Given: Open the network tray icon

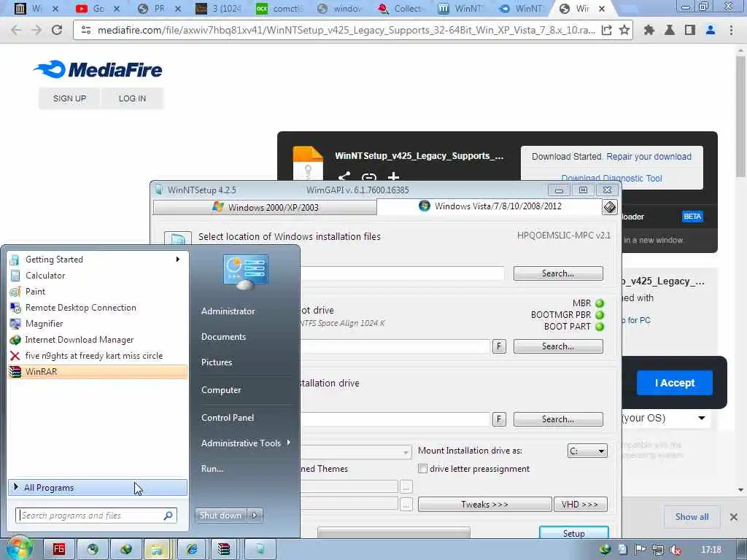Looking at the screenshot, I should tap(658, 550).
